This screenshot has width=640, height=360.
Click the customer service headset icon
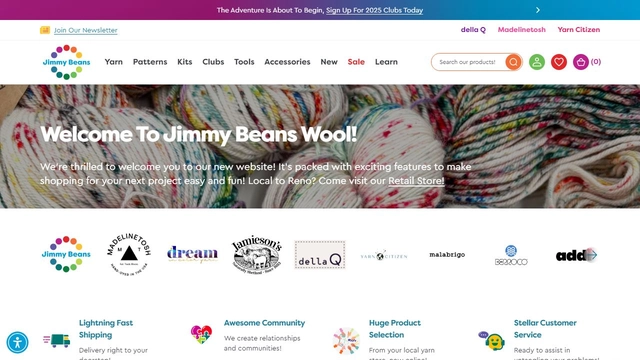[491, 340]
